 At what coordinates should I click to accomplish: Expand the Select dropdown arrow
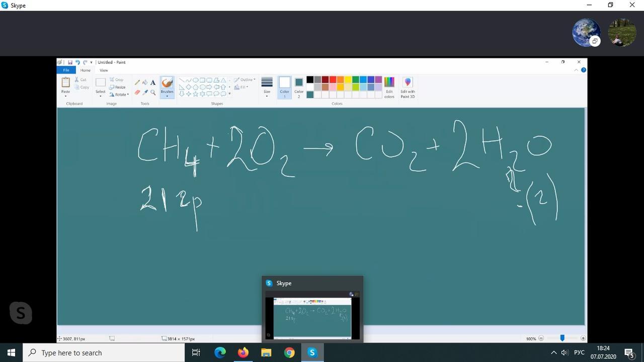click(101, 96)
